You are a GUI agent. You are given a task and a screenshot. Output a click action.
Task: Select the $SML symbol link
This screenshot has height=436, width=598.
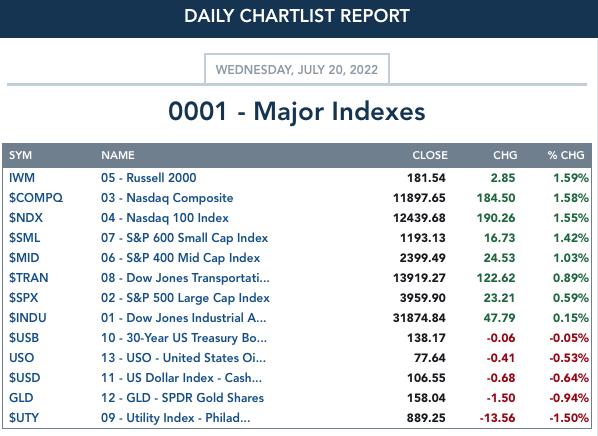coord(24,238)
